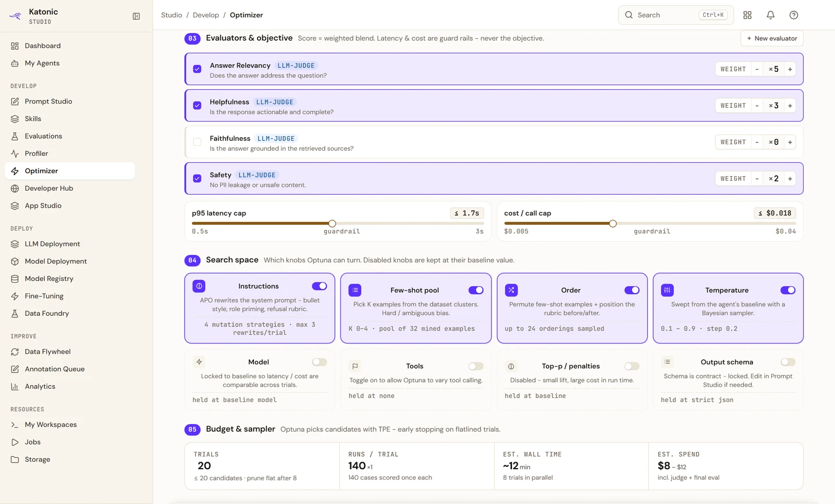Go to My Agents
835x504 pixels.
click(70, 63)
